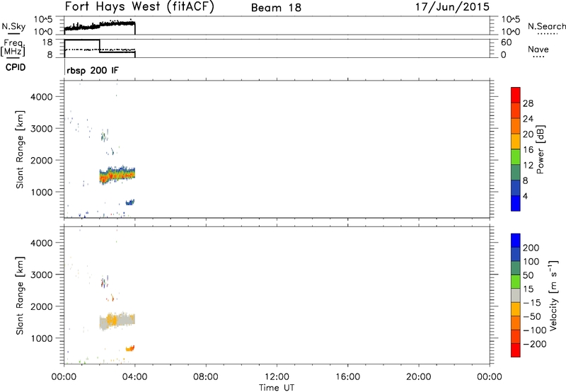Click the 'Fort Hays West (fitACF)' title
Image resolution: width=566 pixels, height=392 pixels.
139,6
